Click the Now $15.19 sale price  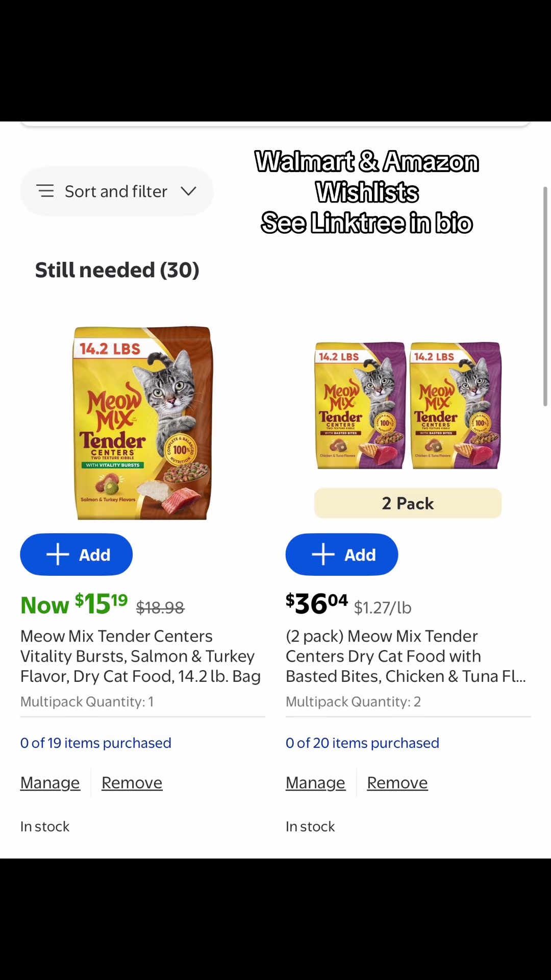74,605
